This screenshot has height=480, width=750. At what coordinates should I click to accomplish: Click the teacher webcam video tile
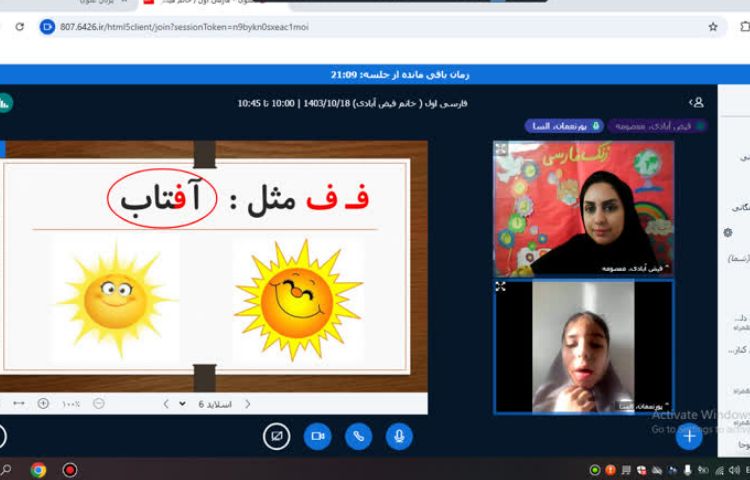tap(584, 208)
